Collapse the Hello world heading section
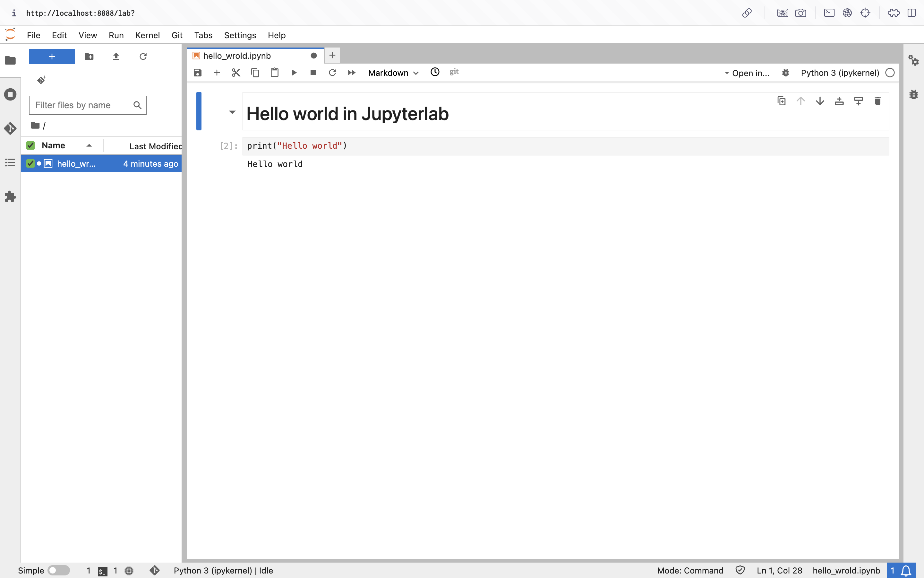Image resolution: width=924 pixels, height=578 pixels. point(232,112)
